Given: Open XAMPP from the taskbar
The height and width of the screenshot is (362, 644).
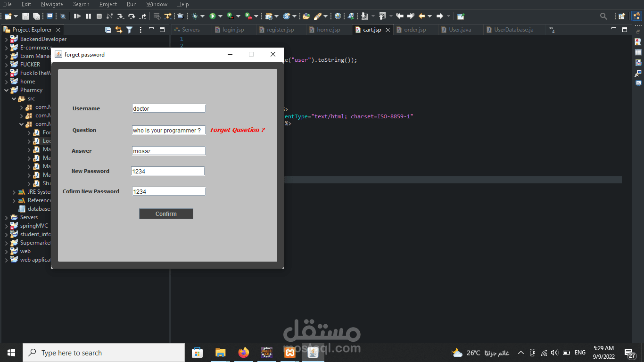Looking at the screenshot, I should click(x=290, y=353).
